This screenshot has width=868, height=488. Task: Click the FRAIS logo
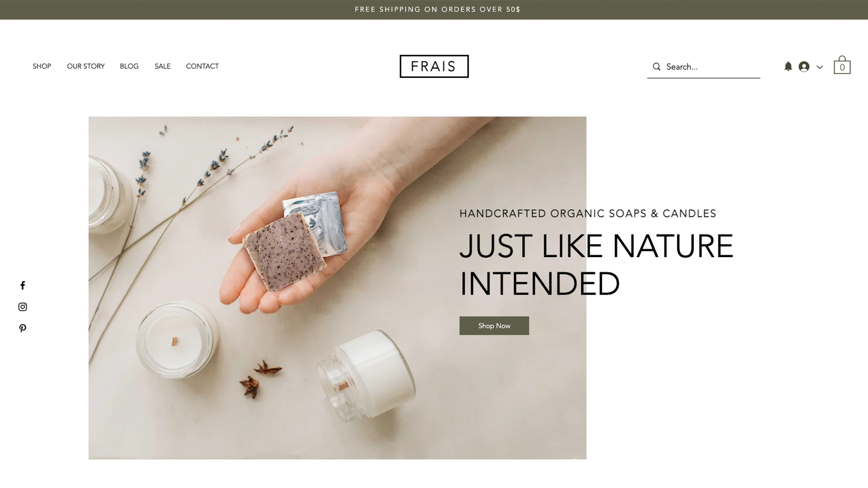coord(434,66)
